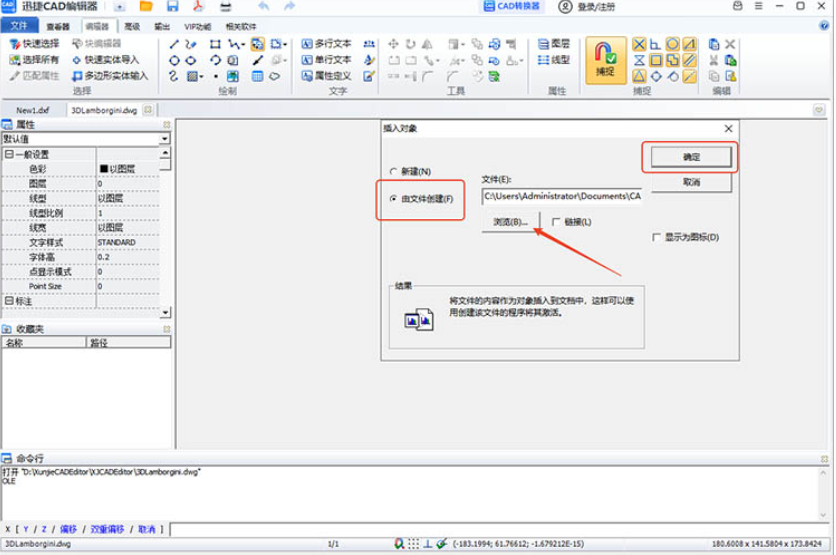836x555 pixels.
Task: Check the 显示为图标(D) checkbox
Action: [656, 237]
